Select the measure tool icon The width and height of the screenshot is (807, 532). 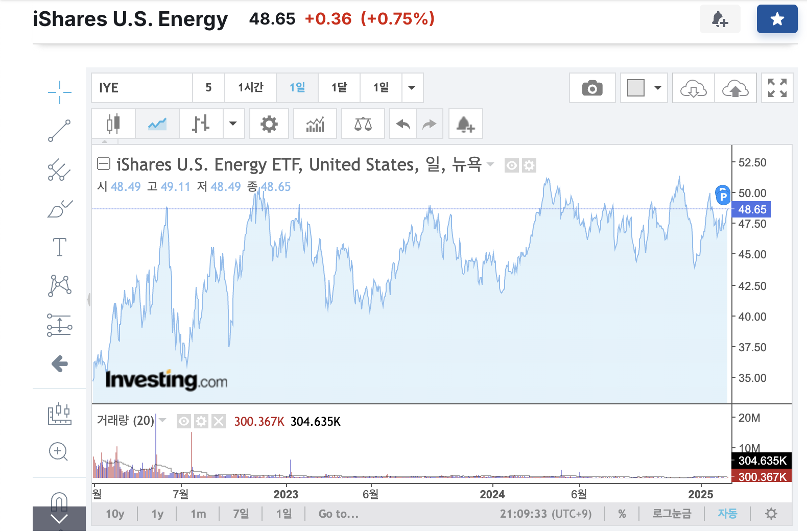click(x=60, y=413)
